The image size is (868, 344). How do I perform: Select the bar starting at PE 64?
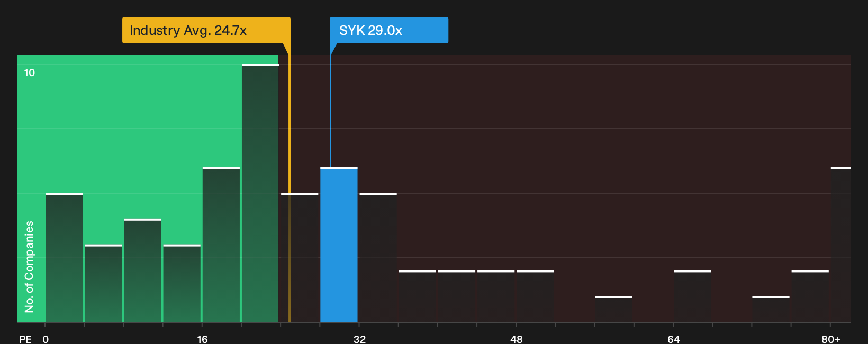tap(692, 296)
